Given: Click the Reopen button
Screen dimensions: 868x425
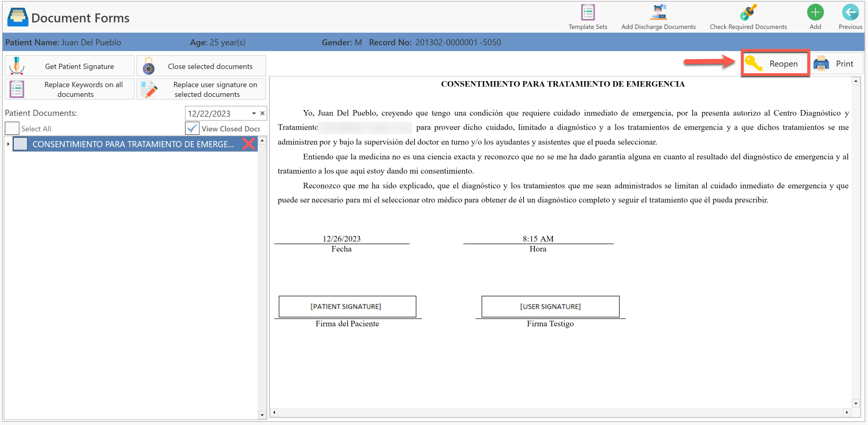Looking at the screenshot, I should pyautogui.click(x=775, y=64).
